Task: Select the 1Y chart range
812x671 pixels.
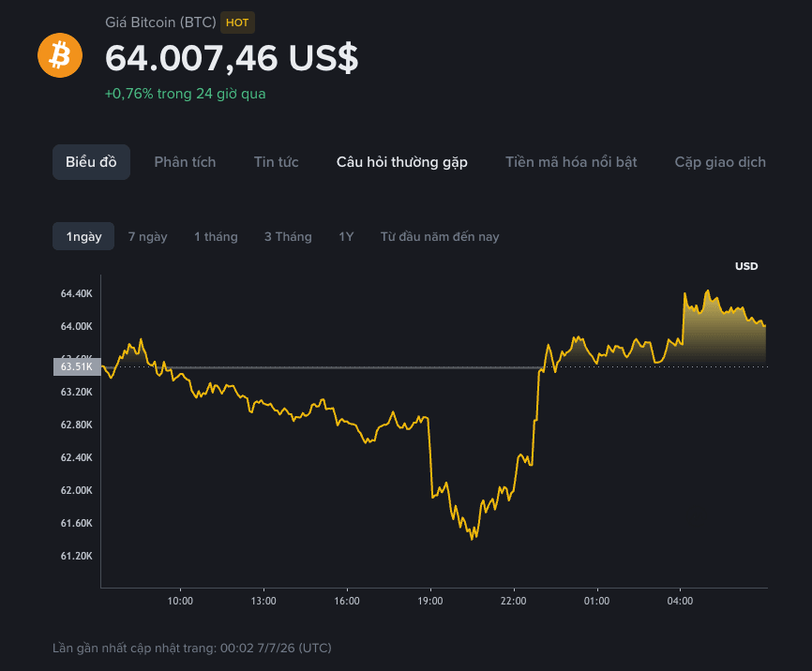Action: 346,236
